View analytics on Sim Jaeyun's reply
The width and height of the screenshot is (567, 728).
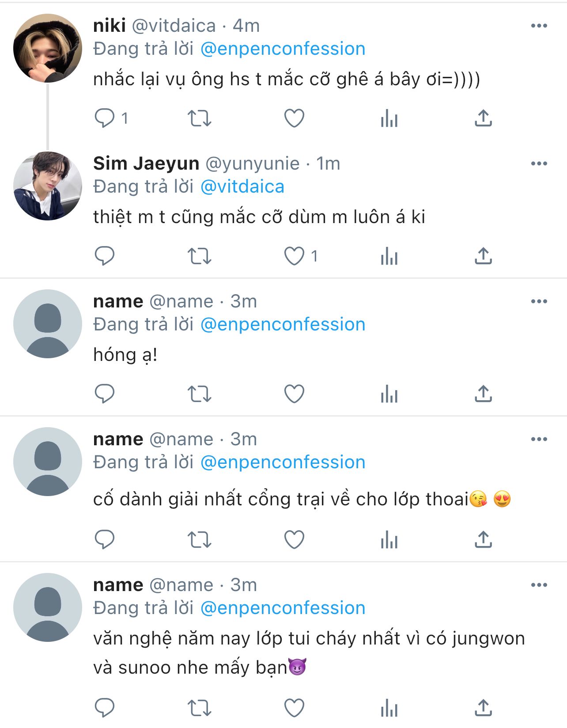(x=389, y=256)
